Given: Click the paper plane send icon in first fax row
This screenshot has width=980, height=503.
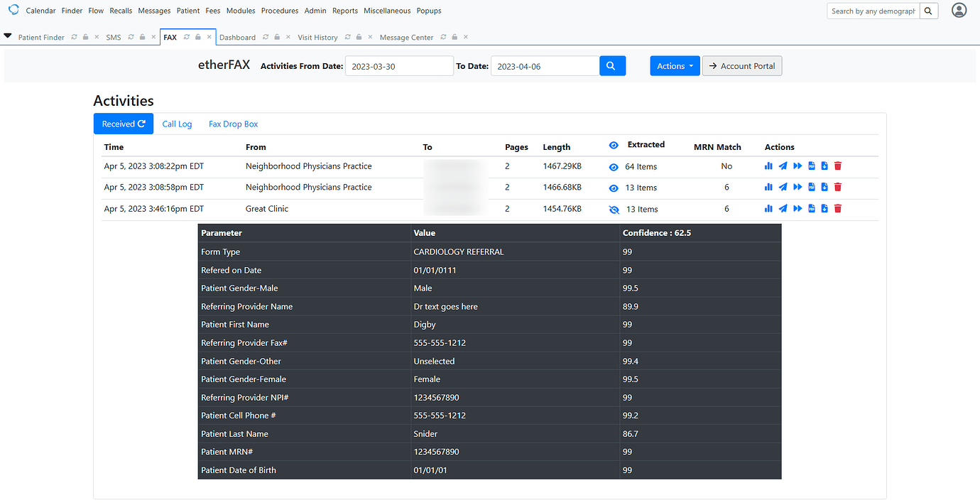Looking at the screenshot, I should click(x=783, y=166).
